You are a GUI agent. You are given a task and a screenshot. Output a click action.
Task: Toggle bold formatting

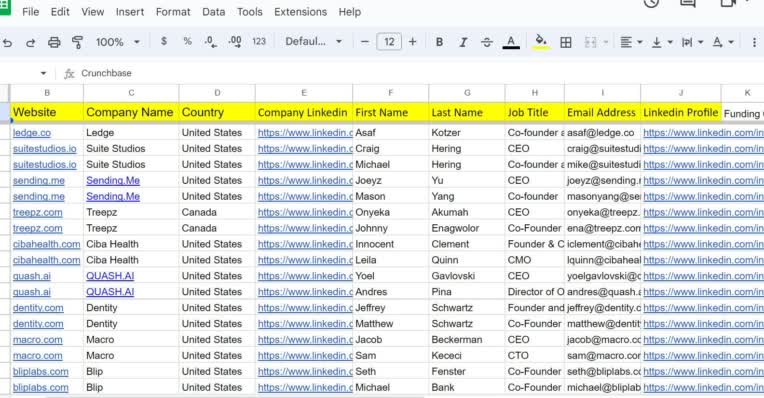(x=439, y=42)
